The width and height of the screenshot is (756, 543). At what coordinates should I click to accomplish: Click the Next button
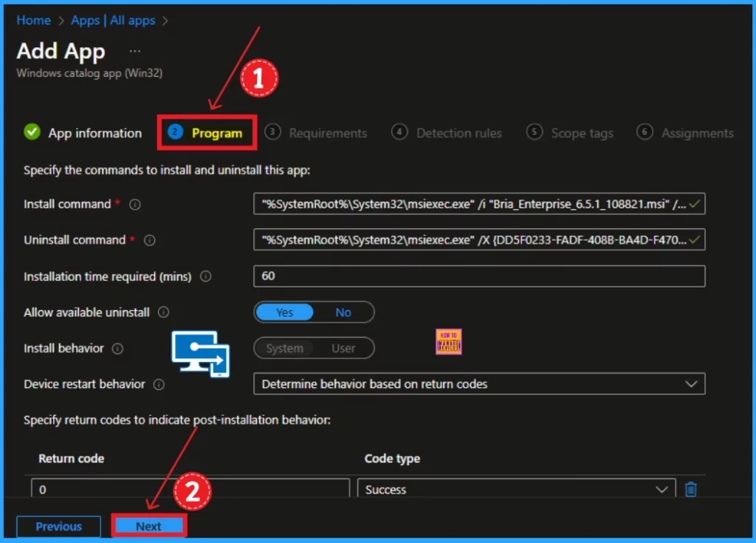[x=148, y=526]
